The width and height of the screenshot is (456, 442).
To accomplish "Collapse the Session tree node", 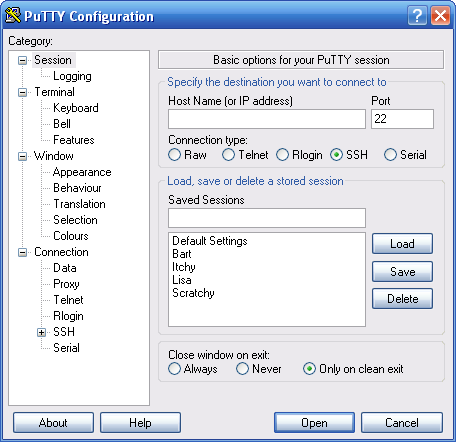I will click(x=22, y=60).
